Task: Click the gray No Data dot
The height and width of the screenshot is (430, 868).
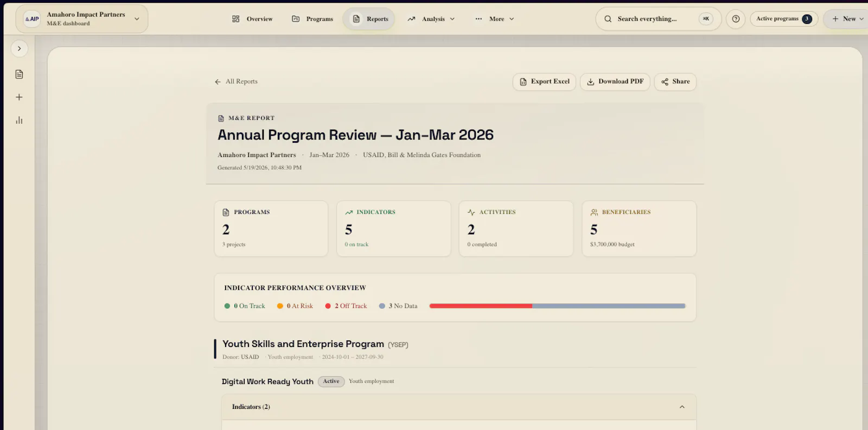Action: click(382, 306)
